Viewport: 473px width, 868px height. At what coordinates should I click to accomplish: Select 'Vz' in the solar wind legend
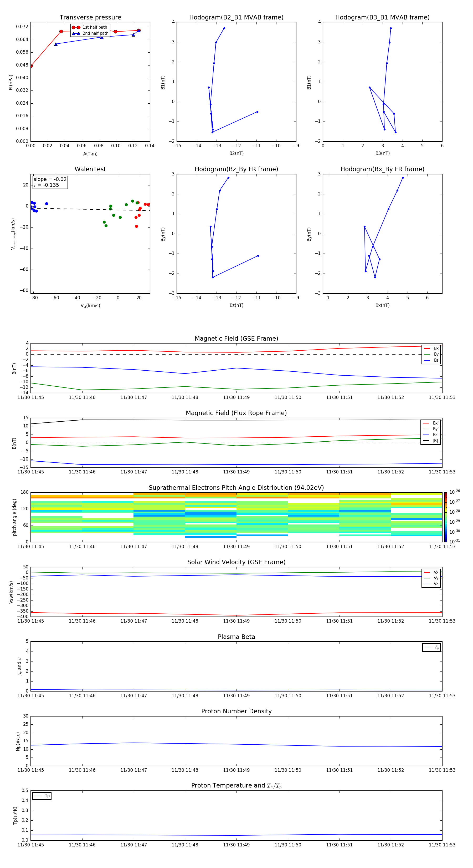pos(431,584)
